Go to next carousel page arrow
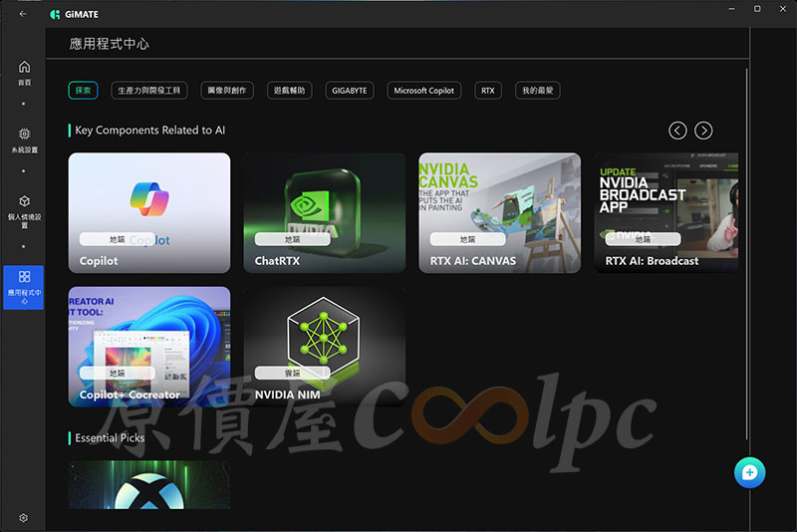The image size is (797, 532). pyautogui.click(x=703, y=131)
